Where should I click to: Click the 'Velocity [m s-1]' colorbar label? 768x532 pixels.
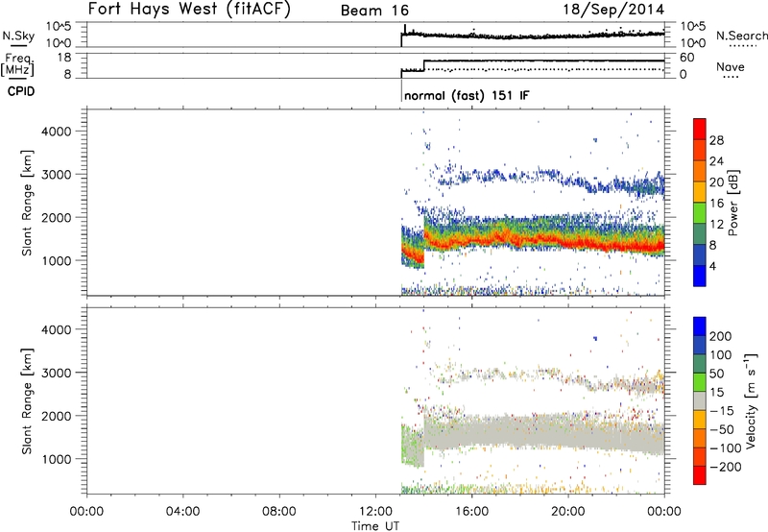[751, 400]
